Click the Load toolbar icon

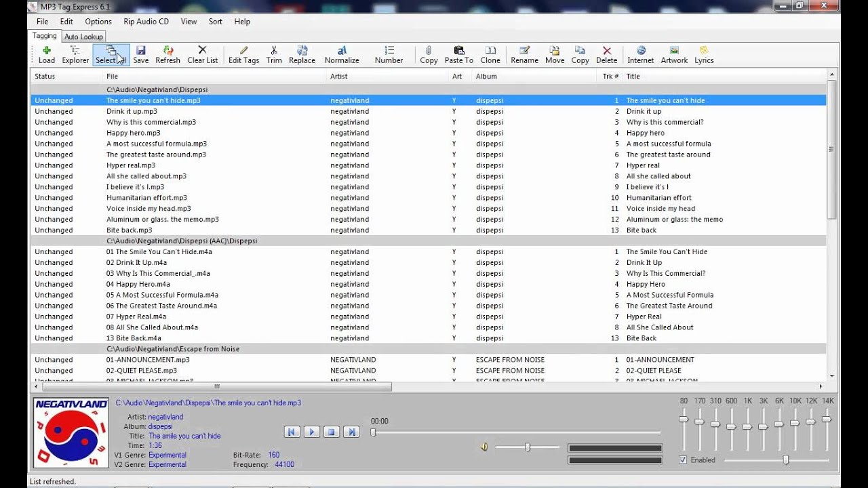(x=47, y=54)
